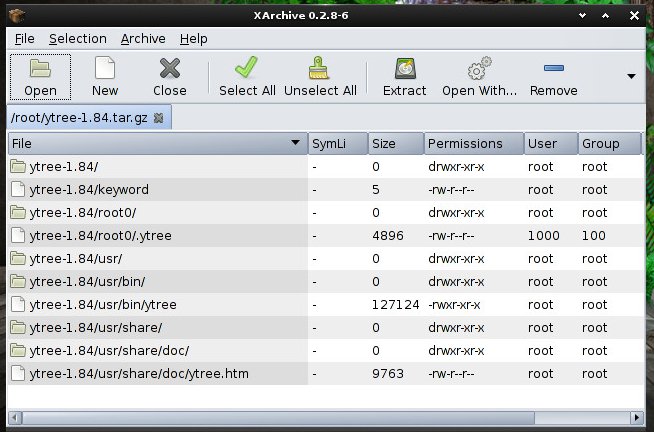The image size is (654, 432).
Task: Click the file icon beside ytree-1.84/keyword
Action: (x=18, y=189)
